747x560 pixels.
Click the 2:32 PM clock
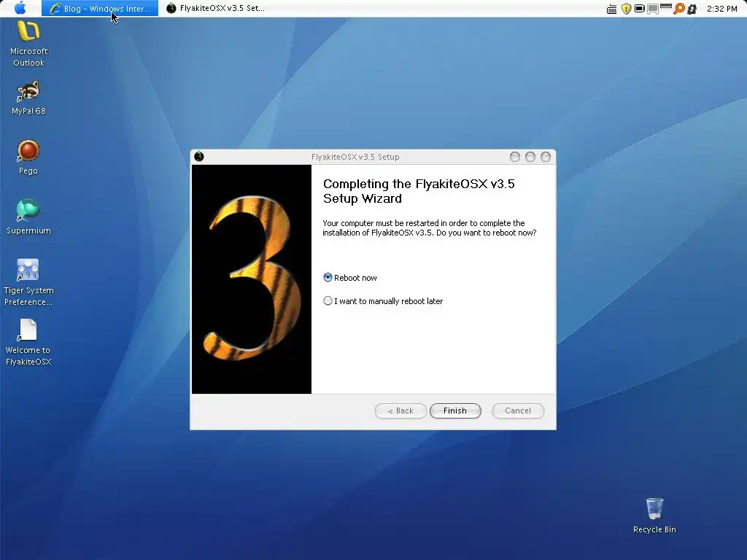[x=721, y=9]
